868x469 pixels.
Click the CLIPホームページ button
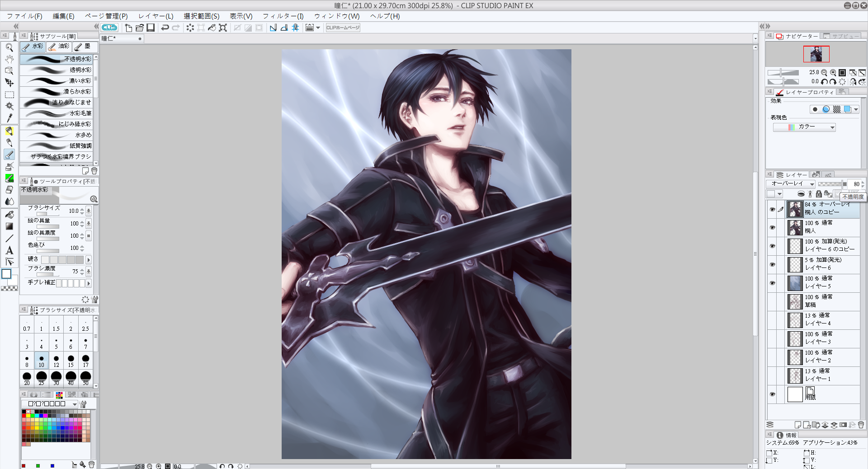click(x=343, y=28)
